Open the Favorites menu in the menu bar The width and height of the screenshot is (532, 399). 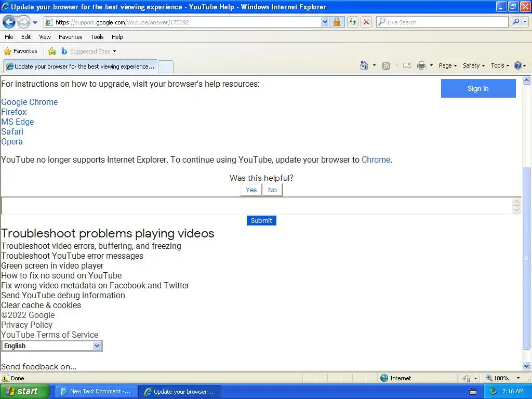coord(70,37)
